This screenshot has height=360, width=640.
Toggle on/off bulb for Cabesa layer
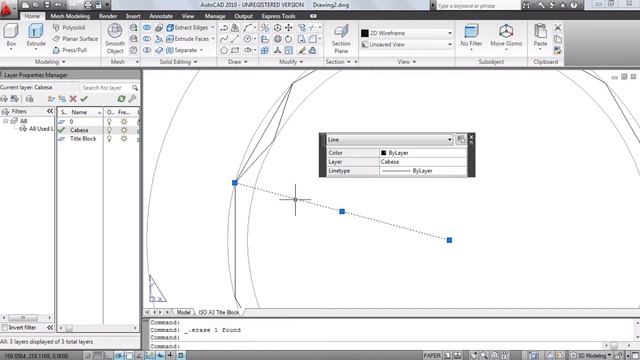pyautogui.click(x=109, y=130)
